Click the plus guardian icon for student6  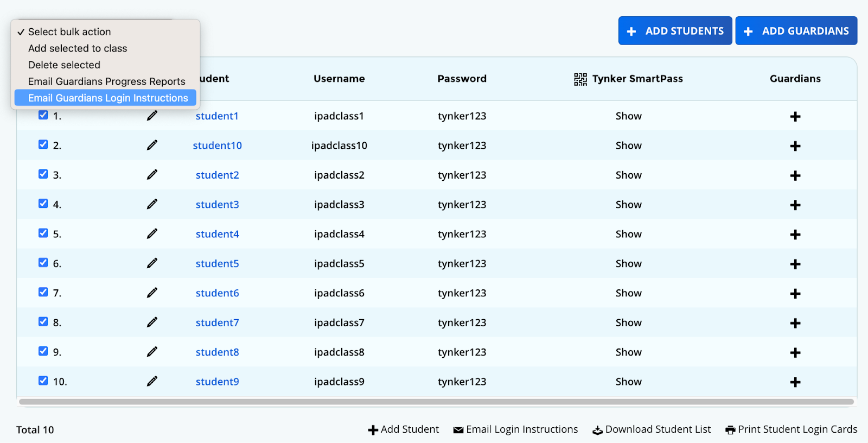(795, 294)
